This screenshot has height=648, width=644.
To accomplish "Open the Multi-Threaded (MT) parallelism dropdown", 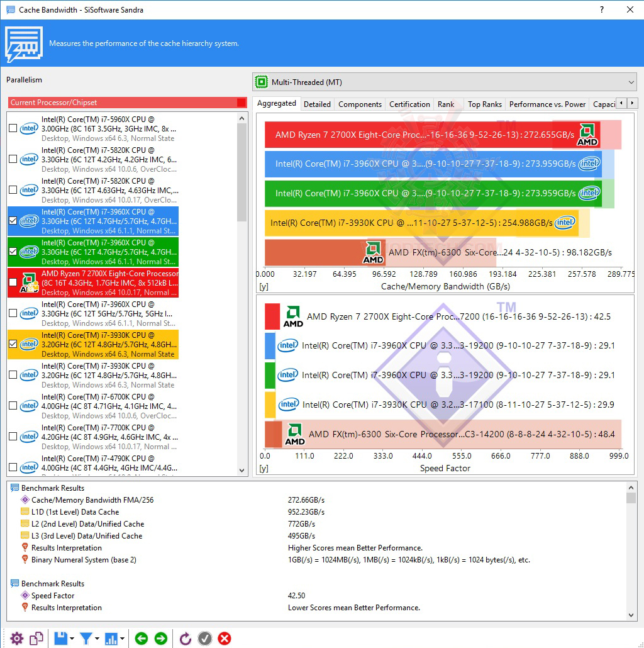I will pyautogui.click(x=445, y=82).
